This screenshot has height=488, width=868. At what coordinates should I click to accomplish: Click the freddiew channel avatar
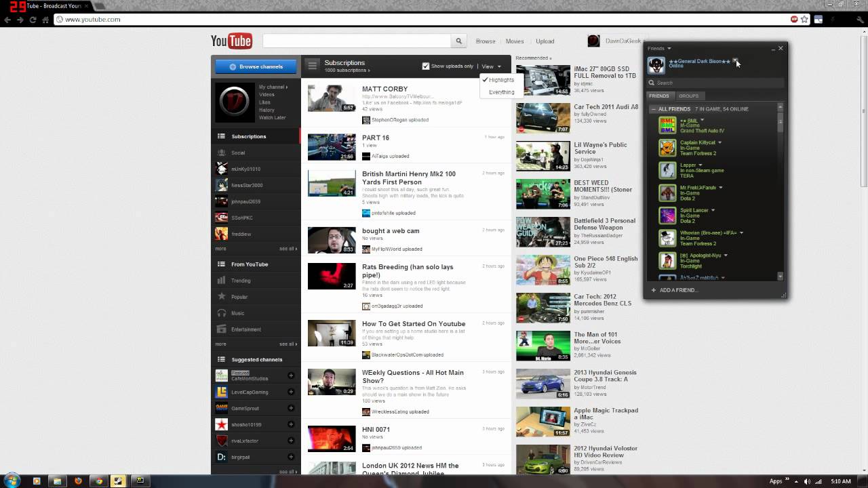tap(221, 234)
